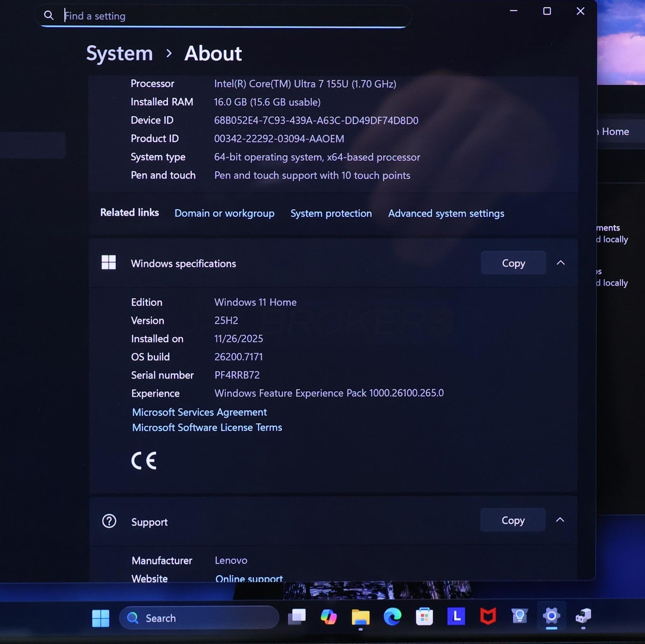Open the Windows Start menu

click(100, 618)
